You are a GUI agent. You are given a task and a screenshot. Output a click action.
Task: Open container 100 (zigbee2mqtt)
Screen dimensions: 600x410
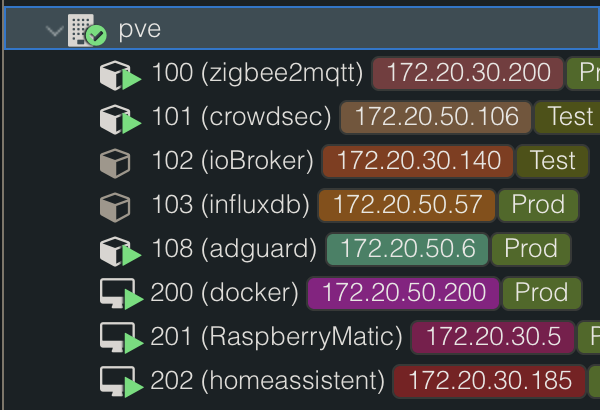click(x=257, y=73)
